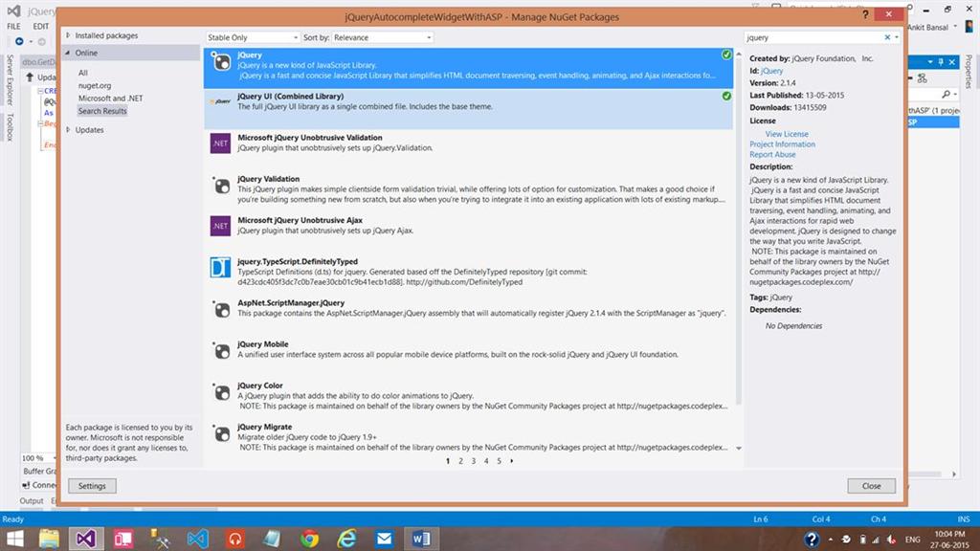Go to results page 4

(486, 461)
